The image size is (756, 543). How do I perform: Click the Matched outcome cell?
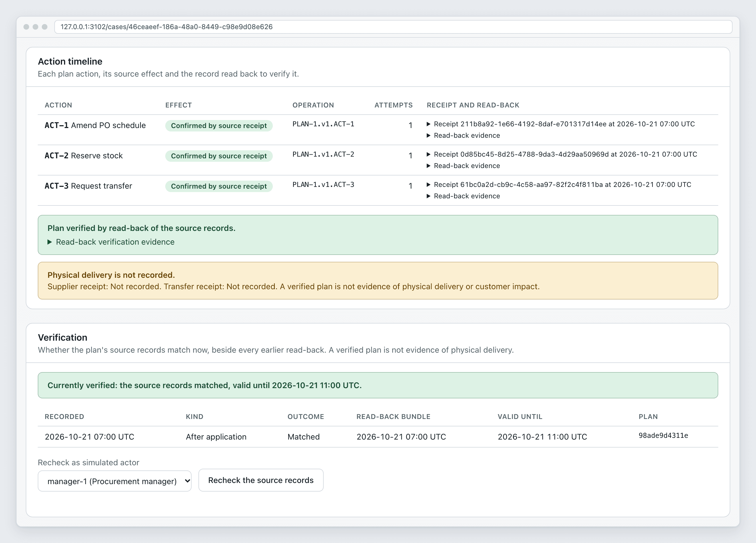click(304, 437)
